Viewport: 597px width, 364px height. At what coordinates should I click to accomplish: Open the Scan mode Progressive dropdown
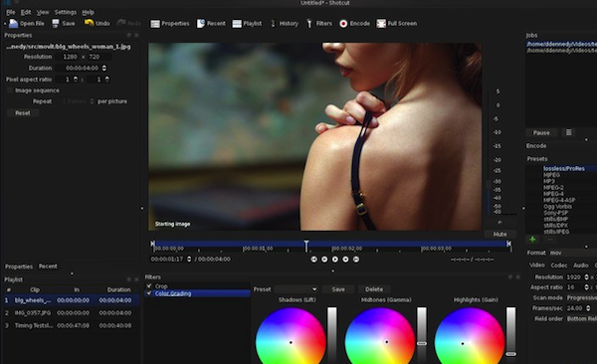point(581,297)
